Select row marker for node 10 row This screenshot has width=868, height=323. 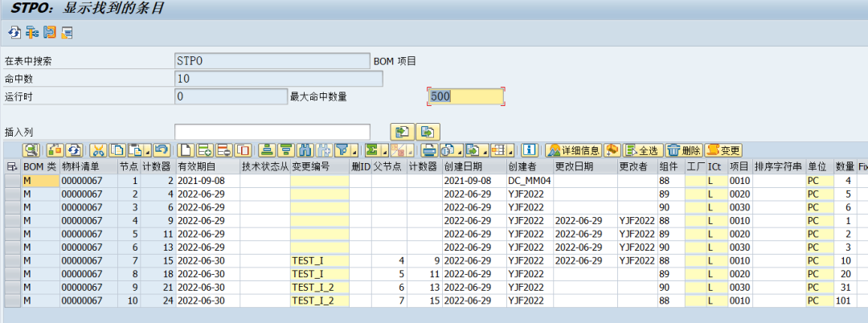[x=13, y=301]
